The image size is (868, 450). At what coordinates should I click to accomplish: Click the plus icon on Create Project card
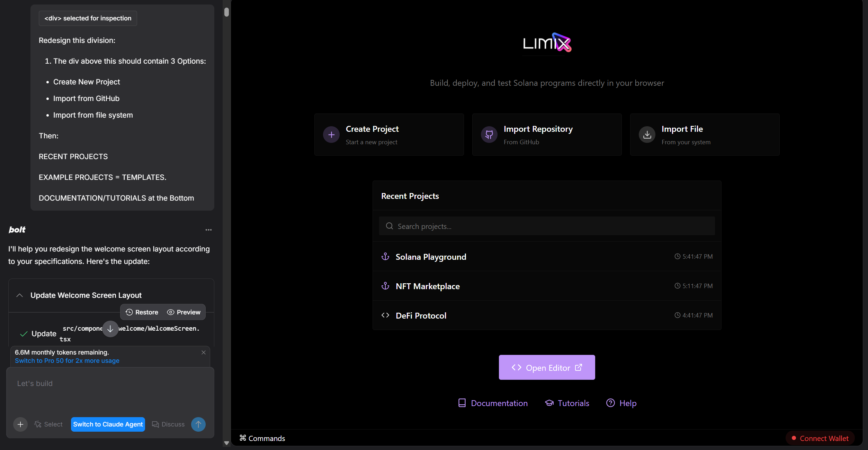tap(331, 135)
